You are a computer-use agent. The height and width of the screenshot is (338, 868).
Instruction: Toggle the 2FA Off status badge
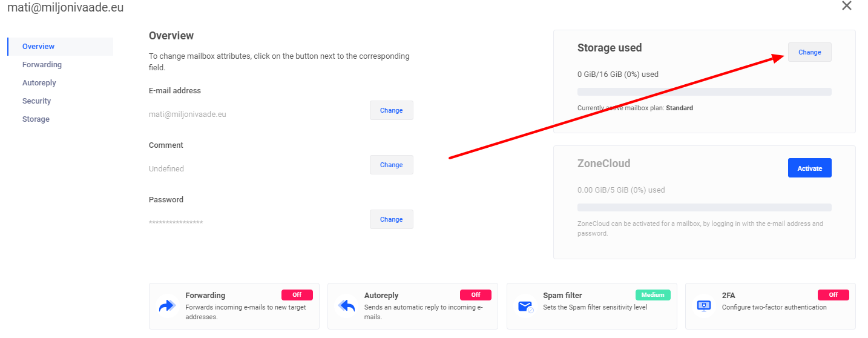[833, 295]
